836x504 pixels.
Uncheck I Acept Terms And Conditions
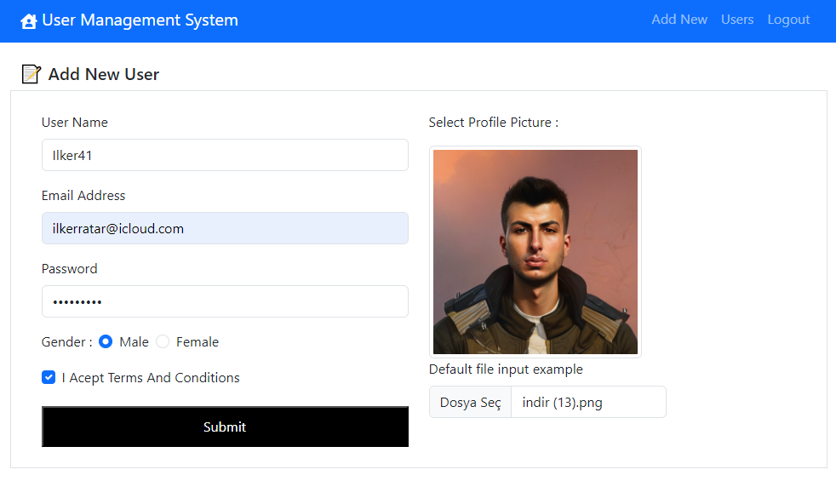(49, 377)
